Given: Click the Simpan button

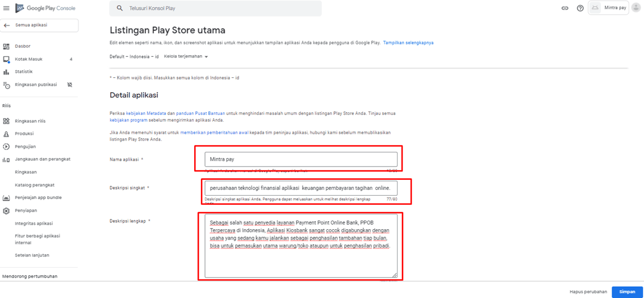Looking at the screenshot, I should [627, 292].
